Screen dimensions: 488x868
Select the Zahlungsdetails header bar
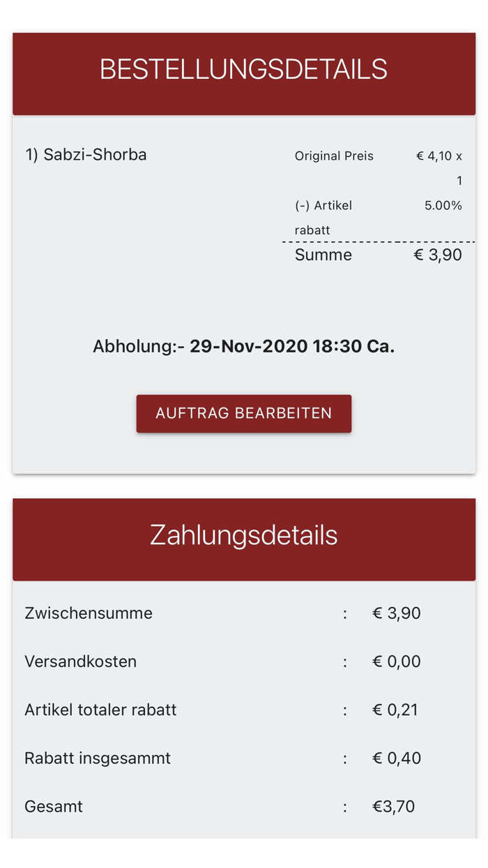[x=243, y=536]
